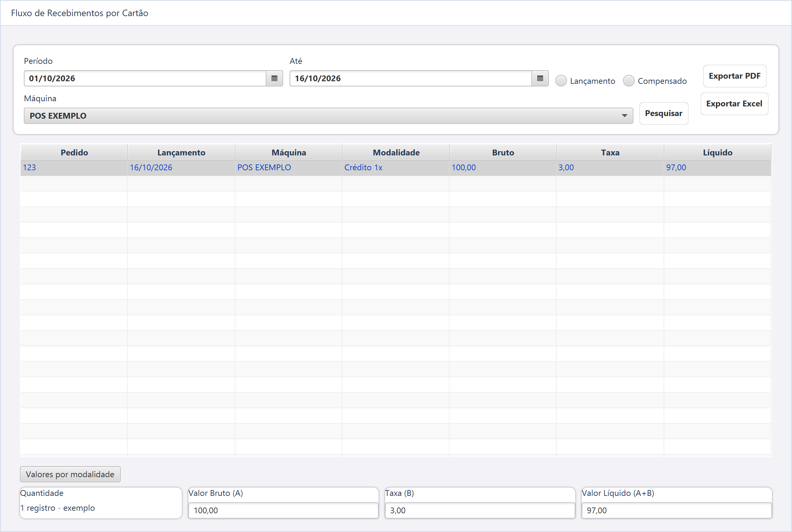792x532 pixels.
Task: Click the Valor Líquido (A+B) total field
Action: click(677, 510)
